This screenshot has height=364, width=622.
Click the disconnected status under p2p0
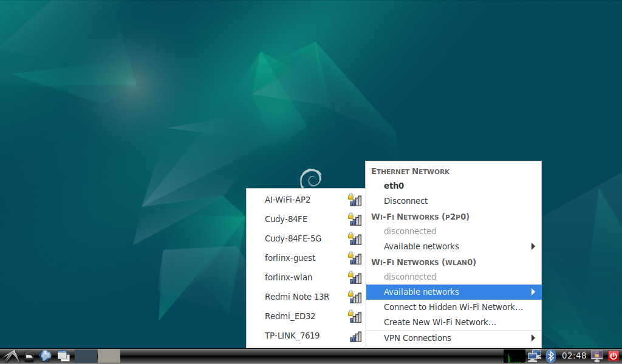(410, 231)
